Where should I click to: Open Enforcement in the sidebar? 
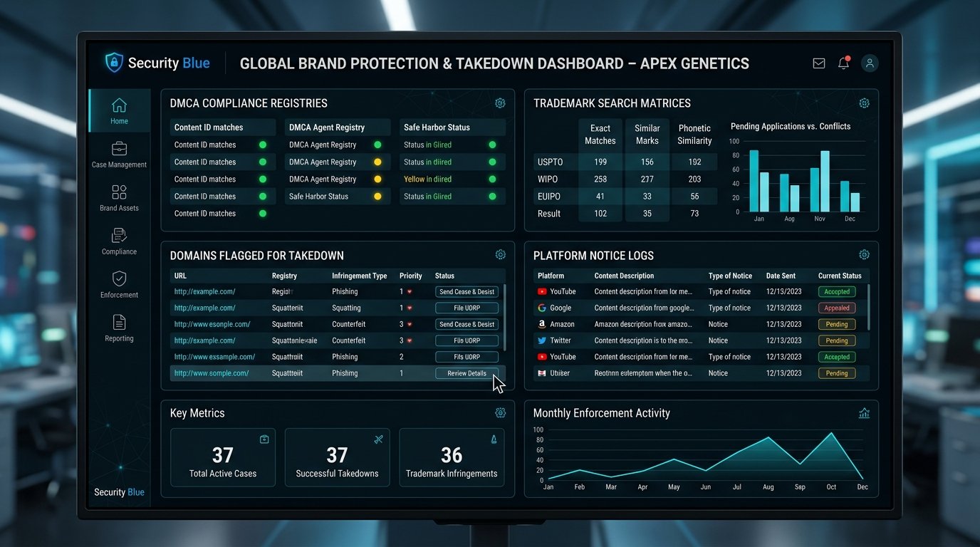pyautogui.click(x=119, y=285)
